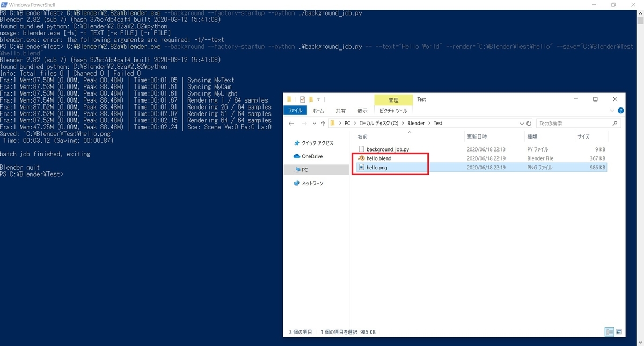Open the ホーム ribbon tab

[x=318, y=111]
